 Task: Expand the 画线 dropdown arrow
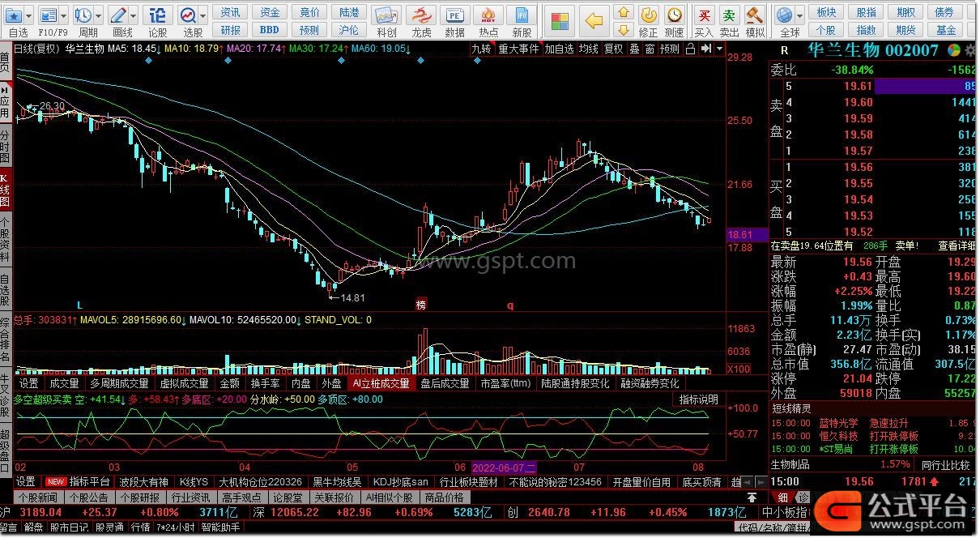(133, 15)
